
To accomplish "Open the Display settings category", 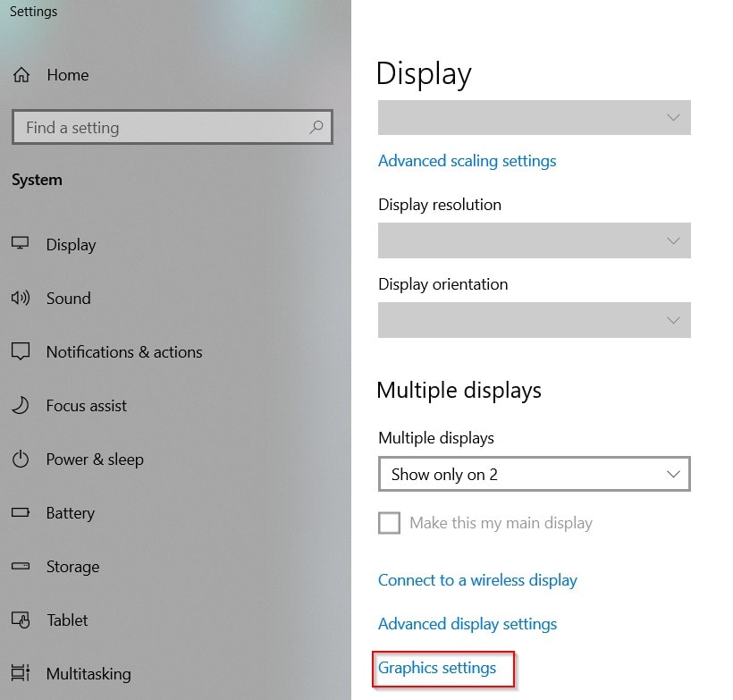I will 71,245.
